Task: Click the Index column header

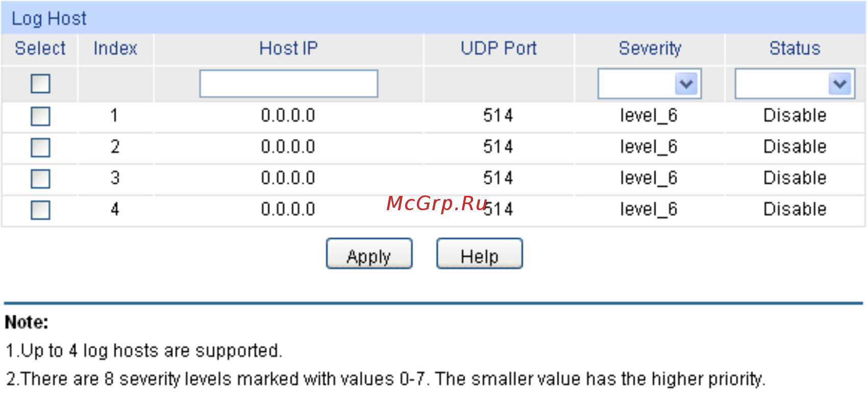Action: point(115,48)
